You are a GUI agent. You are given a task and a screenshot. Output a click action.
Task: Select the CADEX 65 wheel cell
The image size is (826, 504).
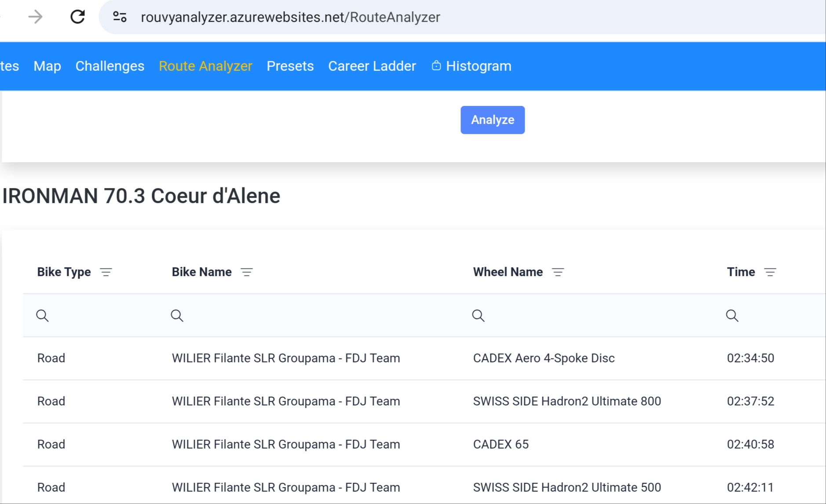(x=501, y=445)
